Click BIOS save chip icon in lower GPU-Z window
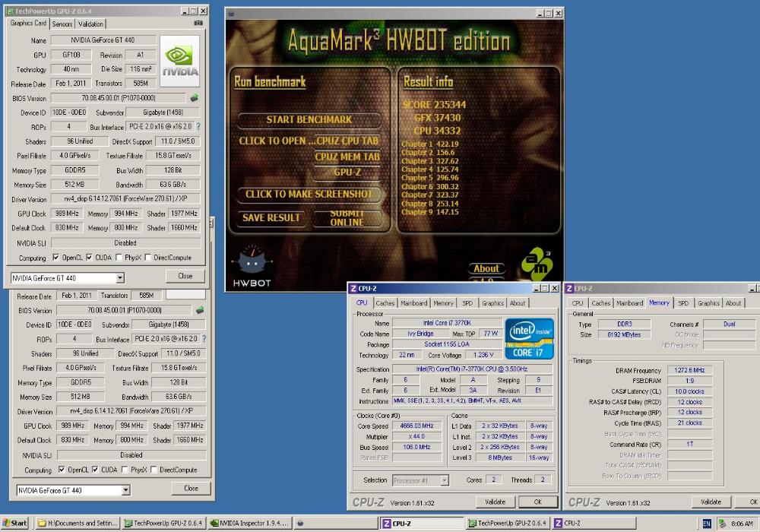The height and width of the screenshot is (532, 760). pos(200,310)
